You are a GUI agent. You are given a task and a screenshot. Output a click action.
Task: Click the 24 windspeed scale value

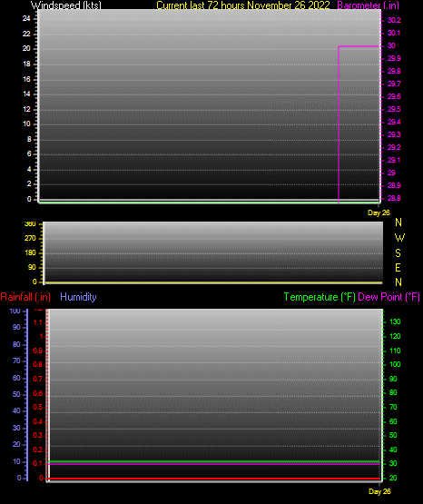26,18
